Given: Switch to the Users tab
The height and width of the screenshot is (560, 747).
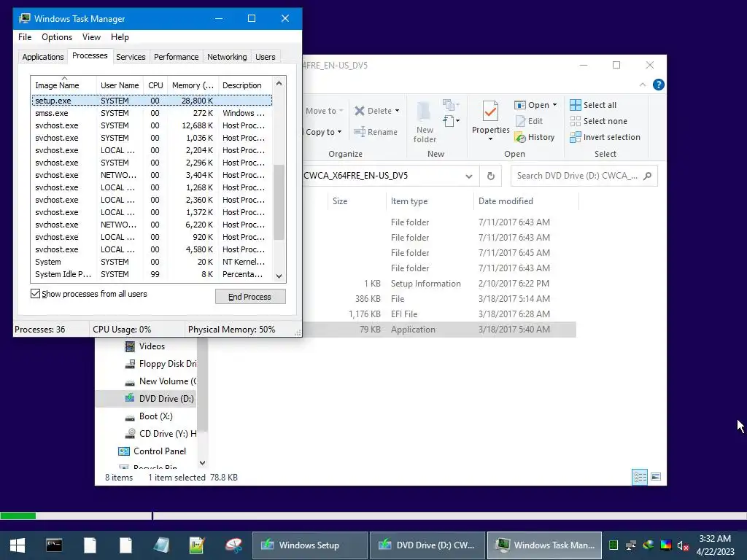Looking at the screenshot, I should tap(265, 57).
